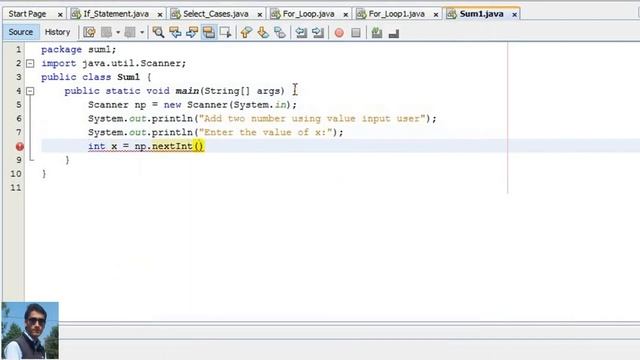Start macro recording with the red circle
The height and width of the screenshot is (360, 640).
click(x=339, y=33)
